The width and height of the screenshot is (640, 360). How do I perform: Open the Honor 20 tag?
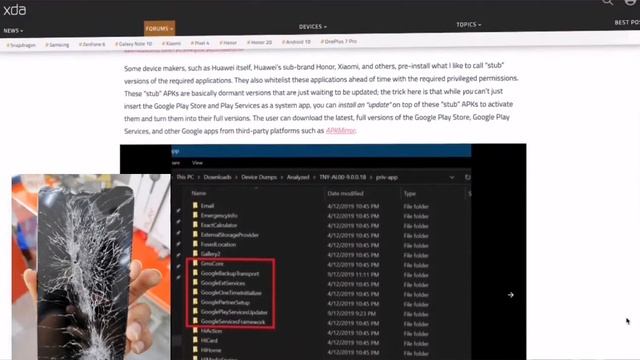click(259, 42)
